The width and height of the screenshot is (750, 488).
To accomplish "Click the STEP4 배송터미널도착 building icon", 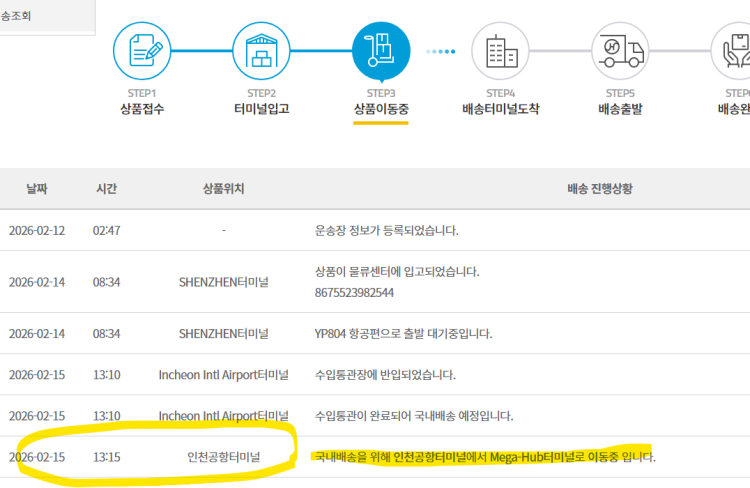I will [x=500, y=50].
